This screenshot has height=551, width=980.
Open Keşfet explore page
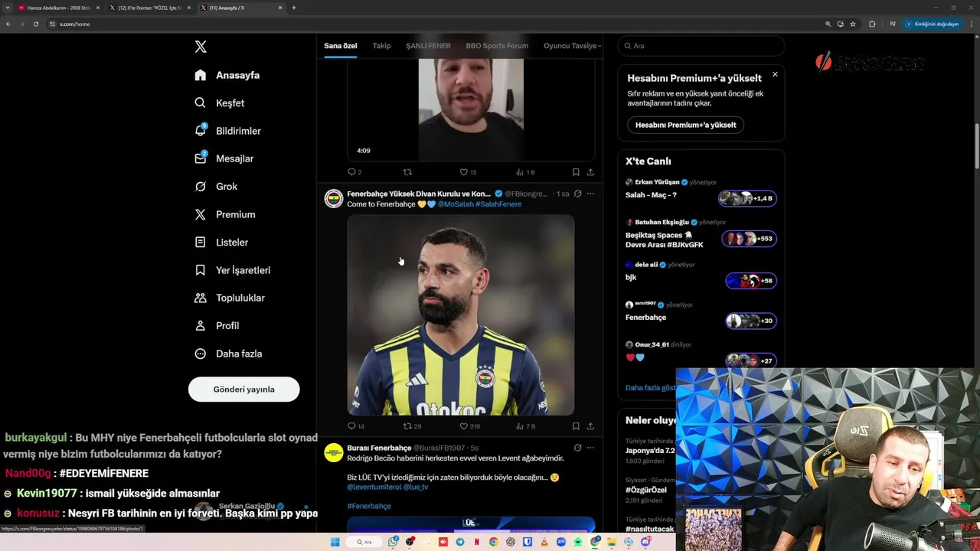[x=220, y=103]
